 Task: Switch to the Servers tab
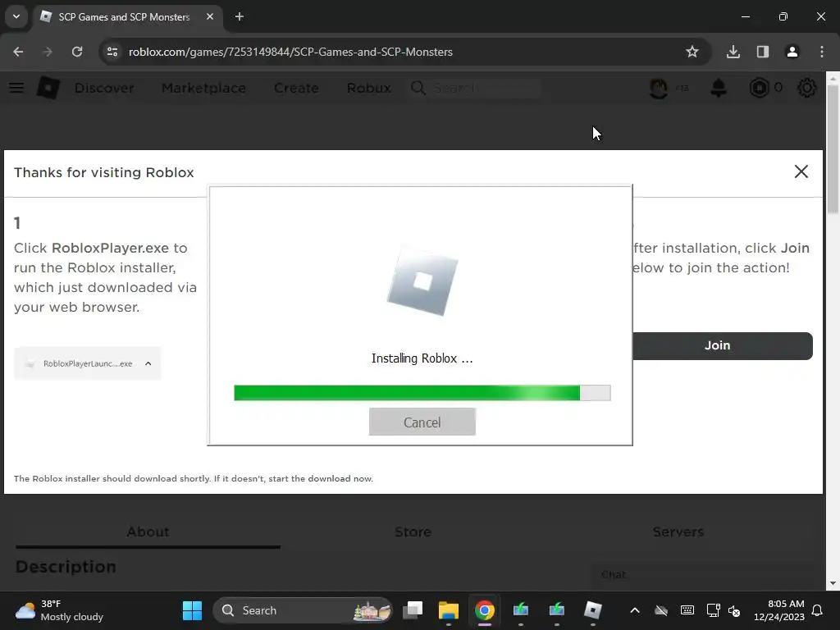(x=678, y=532)
